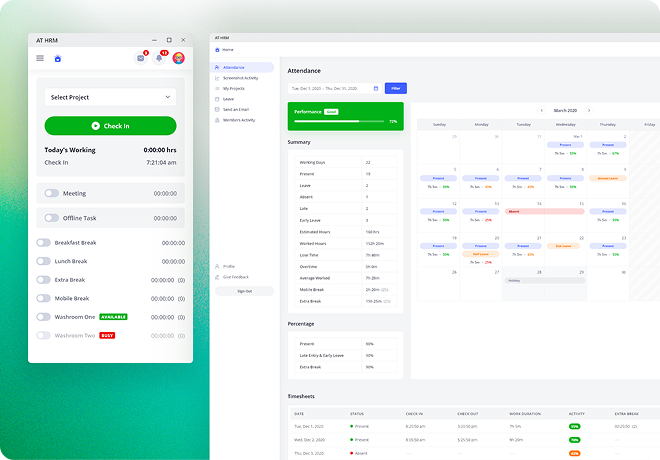Click the Annual Leave entry in the calendar

coord(608,178)
